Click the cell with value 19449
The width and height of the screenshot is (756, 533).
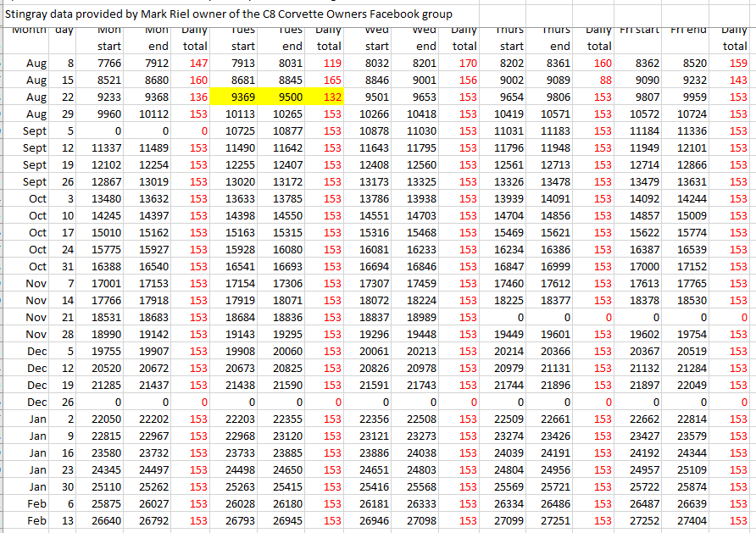click(509, 334)
